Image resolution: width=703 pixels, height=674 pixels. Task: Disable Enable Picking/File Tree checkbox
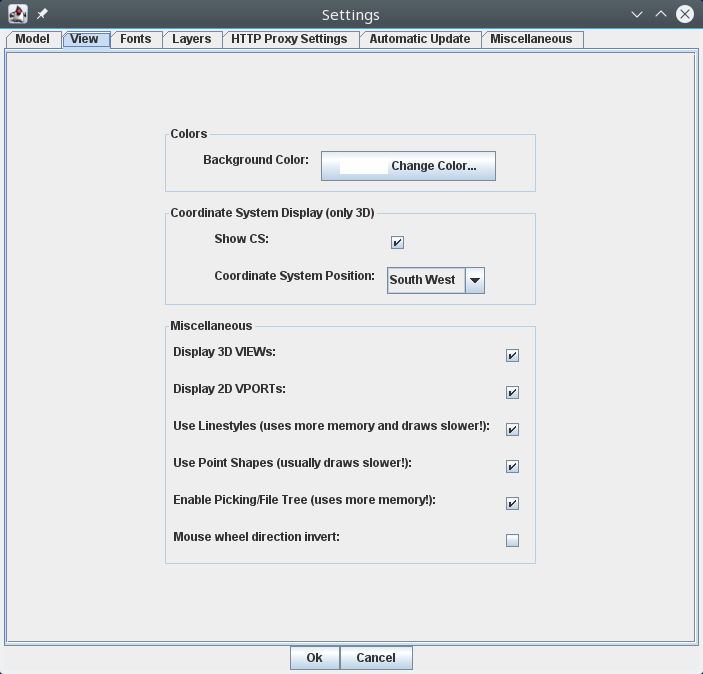[x=512, y=504]
